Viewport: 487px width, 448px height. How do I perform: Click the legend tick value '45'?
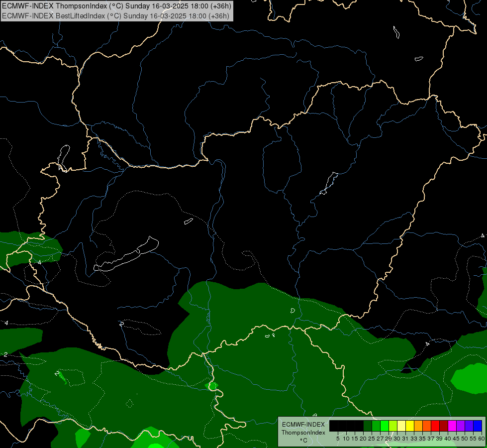point(456,439)
